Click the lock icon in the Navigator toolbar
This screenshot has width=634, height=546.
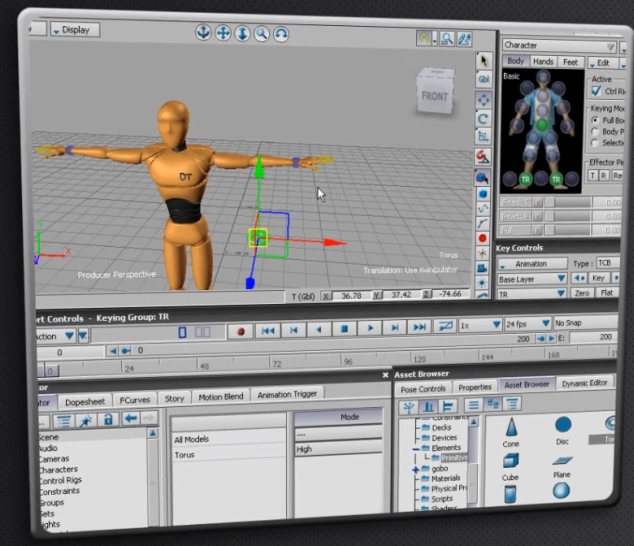click(108, 419)
